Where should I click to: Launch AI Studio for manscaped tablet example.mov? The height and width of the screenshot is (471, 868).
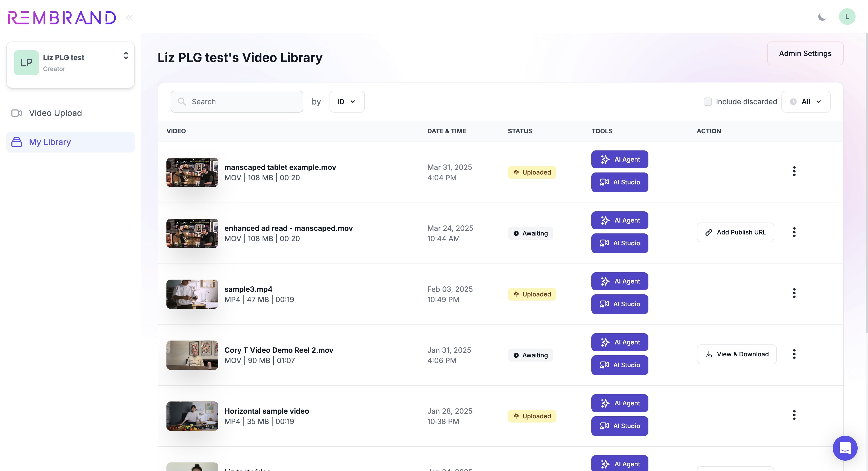[x=620, y=182]
